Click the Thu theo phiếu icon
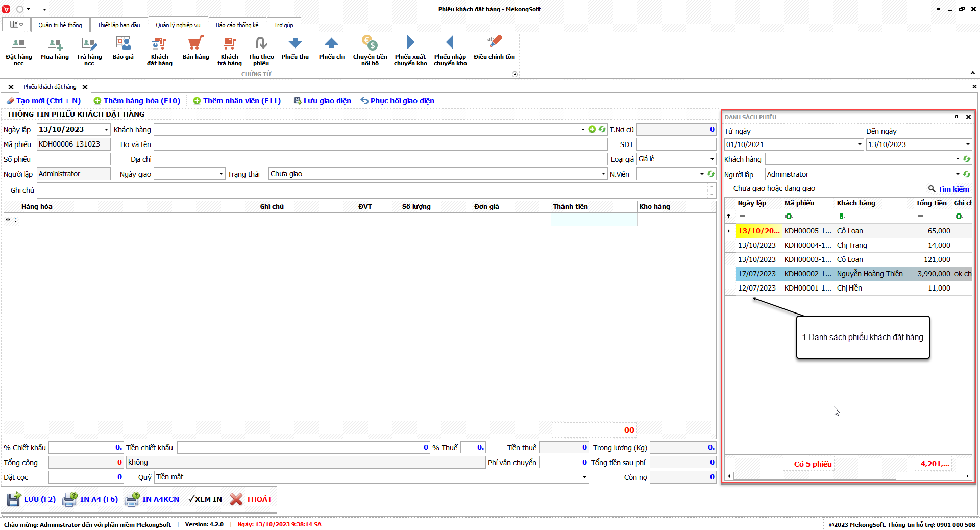 point(261,44)
